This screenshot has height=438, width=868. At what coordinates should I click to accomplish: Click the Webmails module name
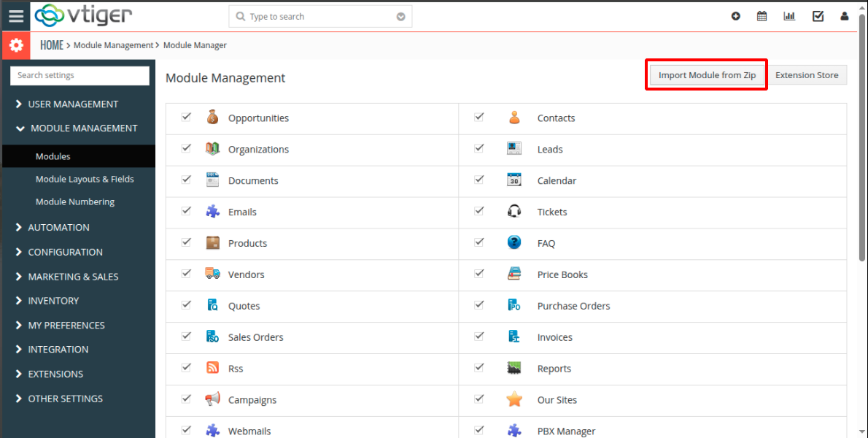click(x=249, y=431)
